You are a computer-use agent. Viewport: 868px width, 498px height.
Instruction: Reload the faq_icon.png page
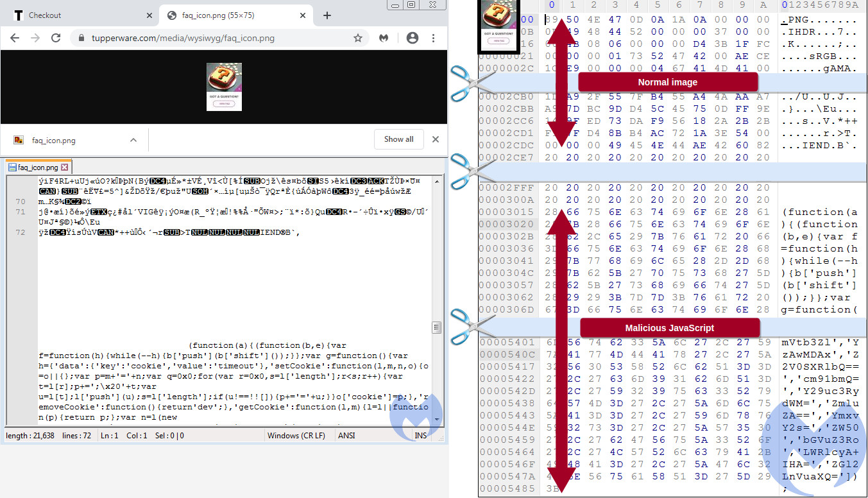56,39
